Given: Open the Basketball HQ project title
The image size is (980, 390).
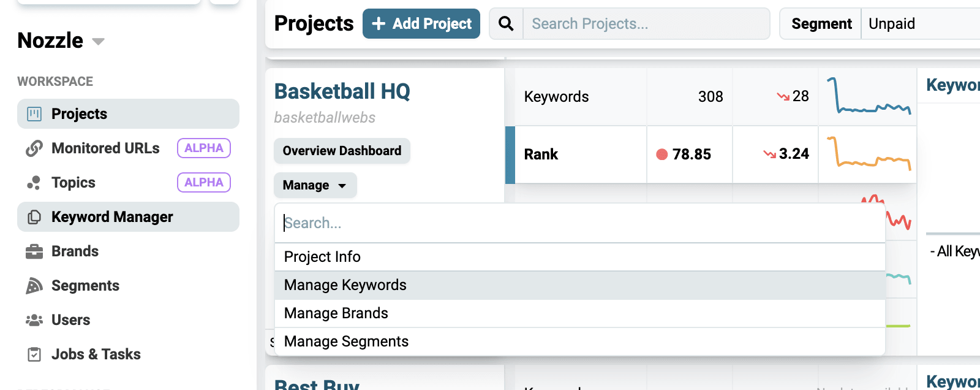Looking at the screenshot, I should [342, 91].
